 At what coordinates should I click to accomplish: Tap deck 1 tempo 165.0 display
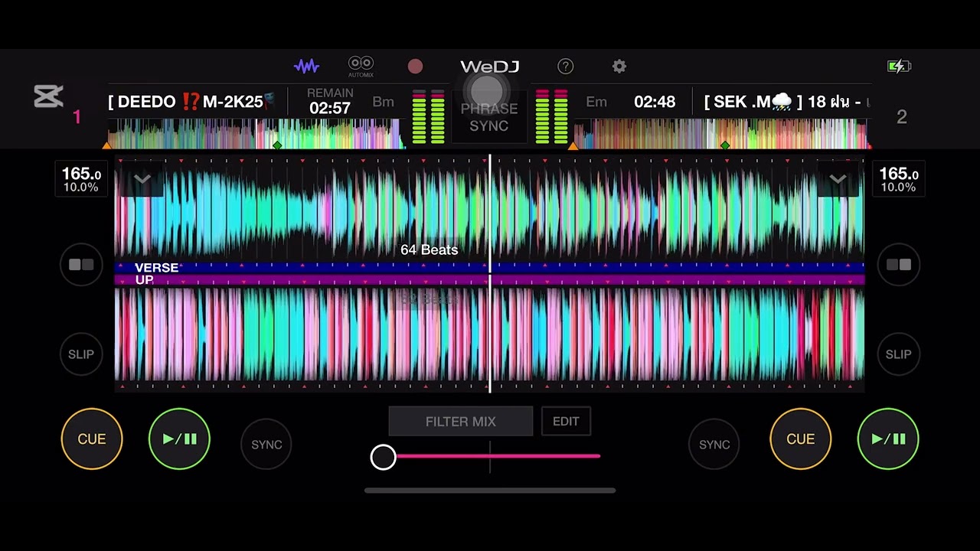[81, 179]
